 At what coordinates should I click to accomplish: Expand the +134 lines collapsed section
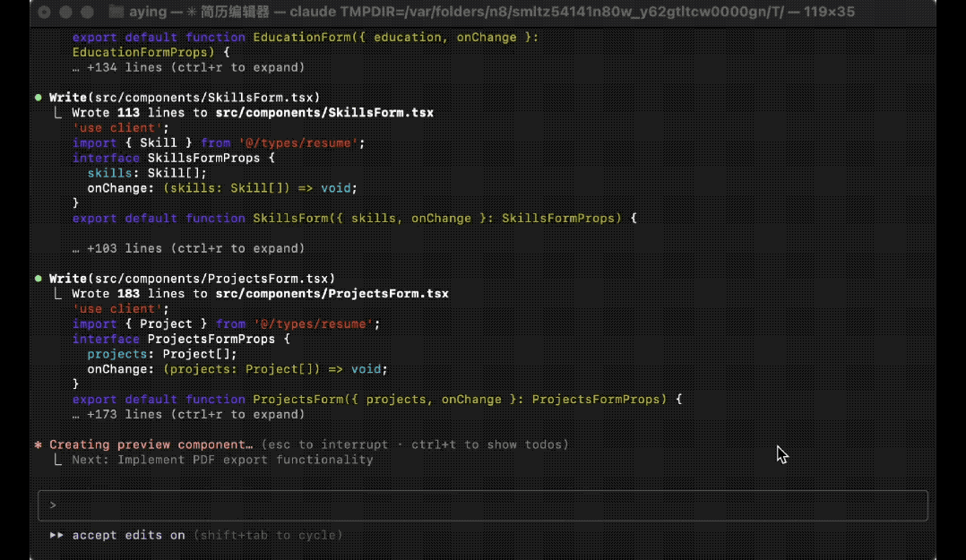coord(188,67)
